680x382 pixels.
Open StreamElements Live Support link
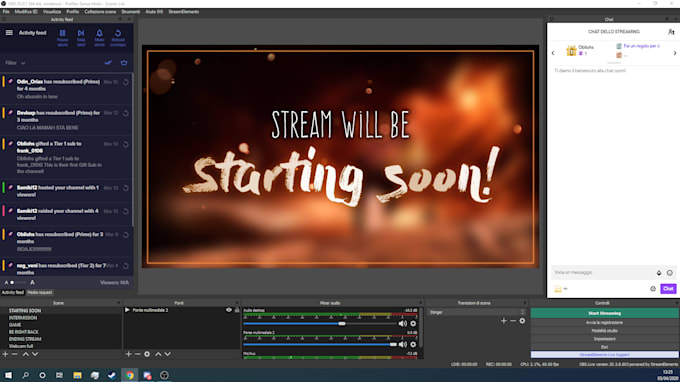coord(605,355)
